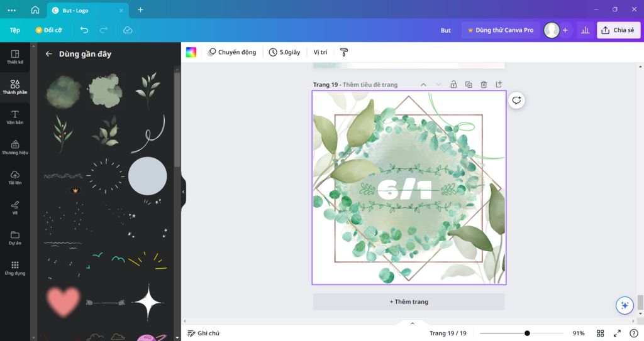Screen dimensions: 644x341
Task: Open the help question mark
Action: 634,333
